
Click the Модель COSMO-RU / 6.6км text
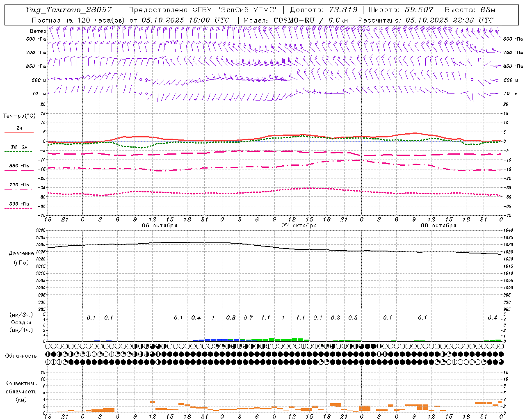[x=296, y=20]
